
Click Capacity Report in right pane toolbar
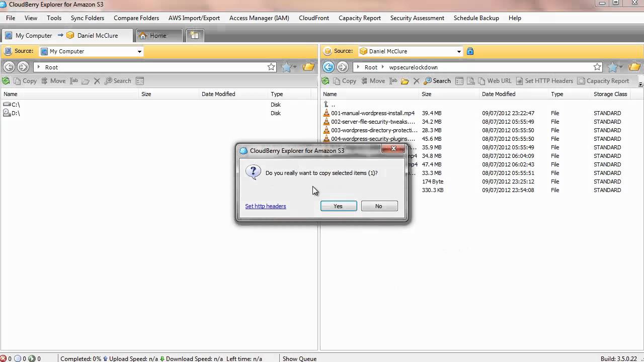click(603, 81)
